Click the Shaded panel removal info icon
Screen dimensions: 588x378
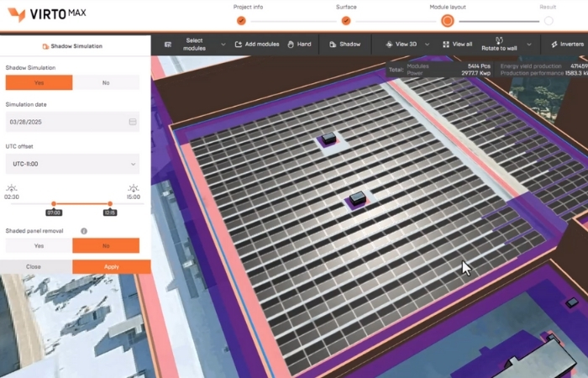(84, 231)
